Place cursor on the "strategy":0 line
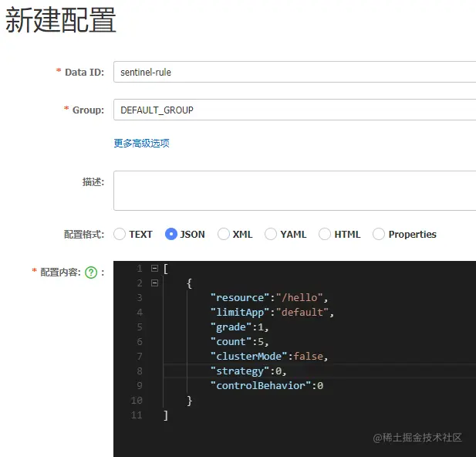The width and height of the screenshot is (476, 457). 248,371
